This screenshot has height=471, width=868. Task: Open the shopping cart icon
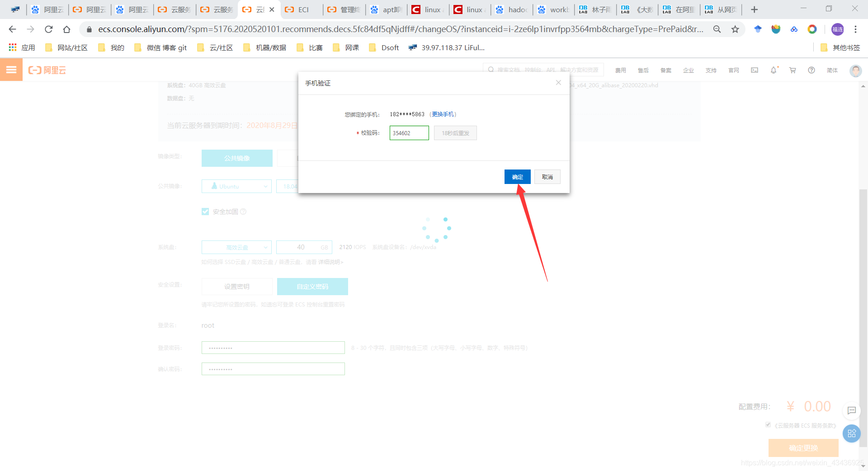coord(792,70)
